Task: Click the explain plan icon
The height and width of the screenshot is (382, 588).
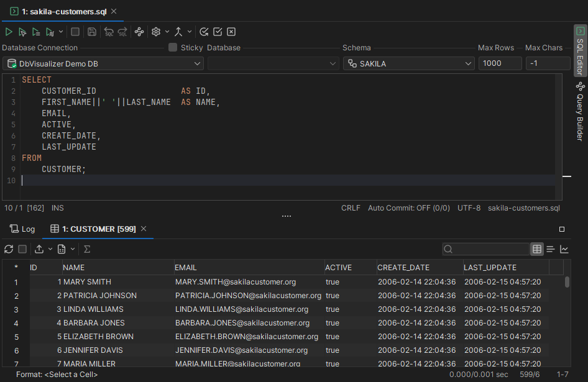Action: tap(139, 32)
